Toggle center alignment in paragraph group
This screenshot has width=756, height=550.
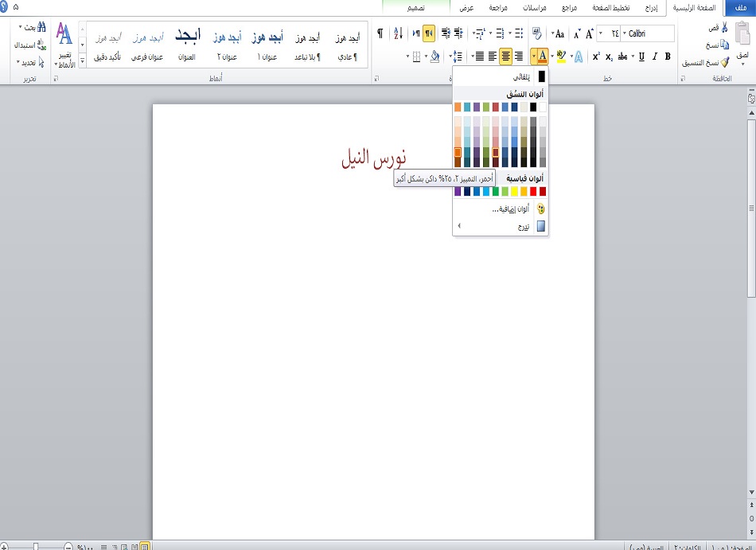[x=505, y=56]
